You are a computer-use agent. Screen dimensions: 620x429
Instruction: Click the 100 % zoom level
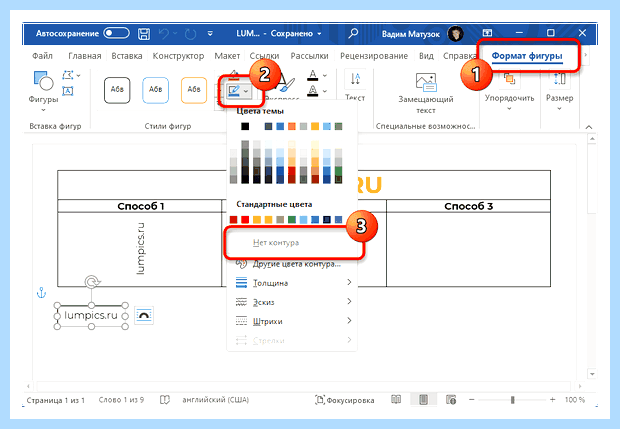[x=575, y=400]
